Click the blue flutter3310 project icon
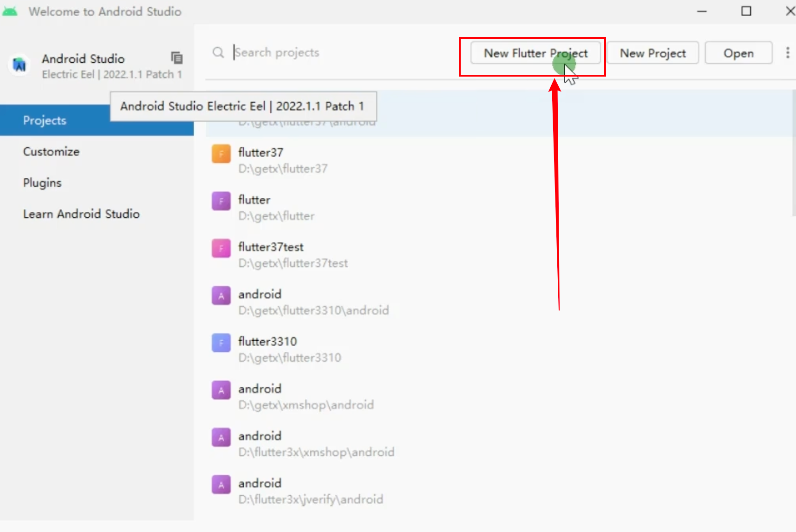 [221, 343]
